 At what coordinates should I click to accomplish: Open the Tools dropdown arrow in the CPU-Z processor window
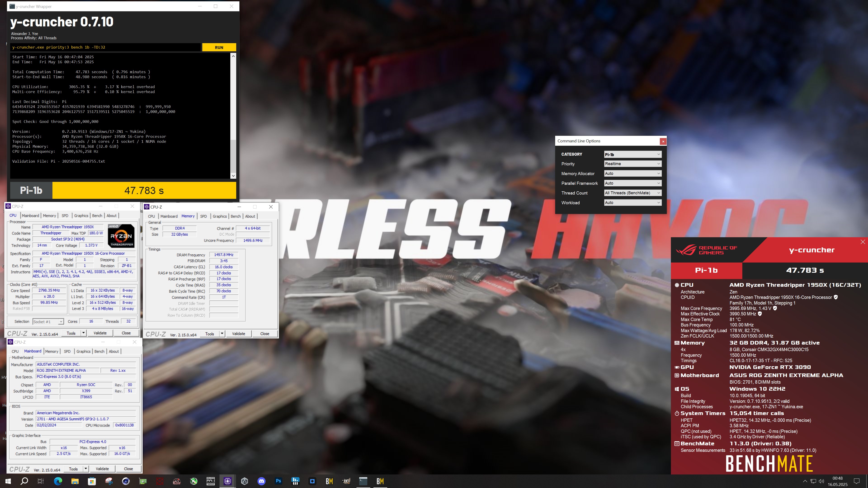pos(84,333)
